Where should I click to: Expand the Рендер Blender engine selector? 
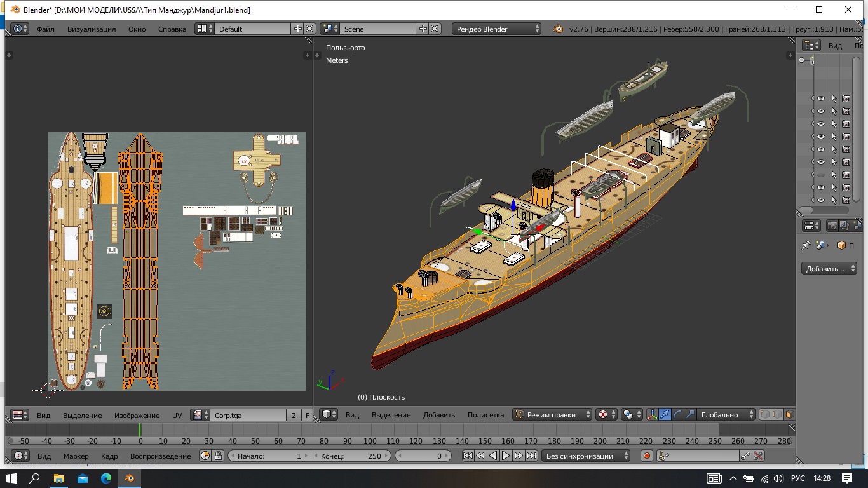[x=496, y=29]
